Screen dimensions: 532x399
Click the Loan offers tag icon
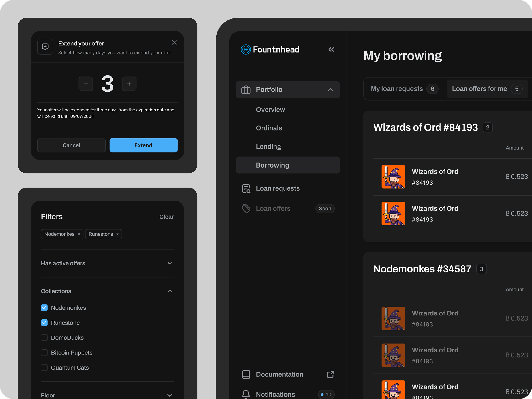[x=246, y=209]
